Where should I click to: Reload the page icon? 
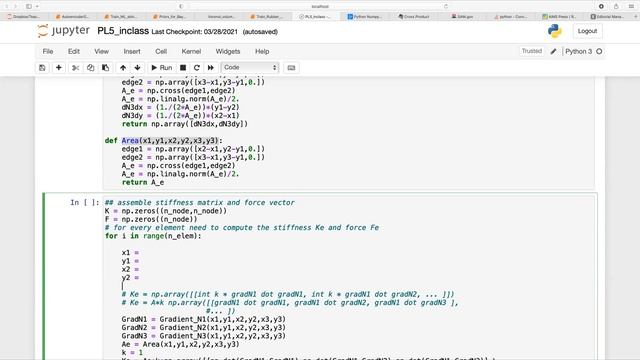coord(446,7)
